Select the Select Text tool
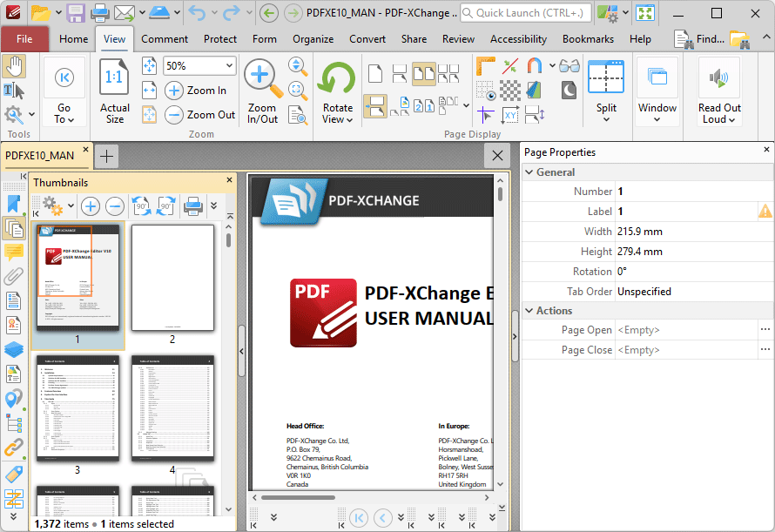The width and height of the screenshot is (775, 532). (x=14, y=91)
